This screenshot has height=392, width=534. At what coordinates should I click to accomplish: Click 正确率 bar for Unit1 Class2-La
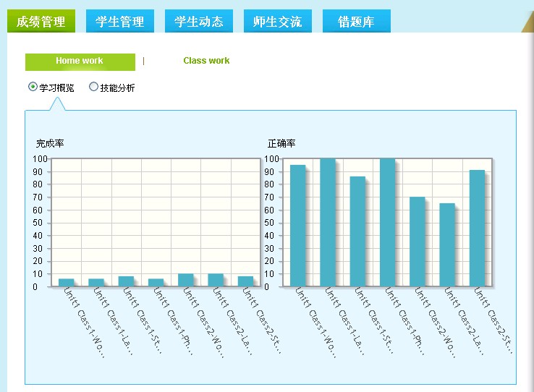[447, 244]
